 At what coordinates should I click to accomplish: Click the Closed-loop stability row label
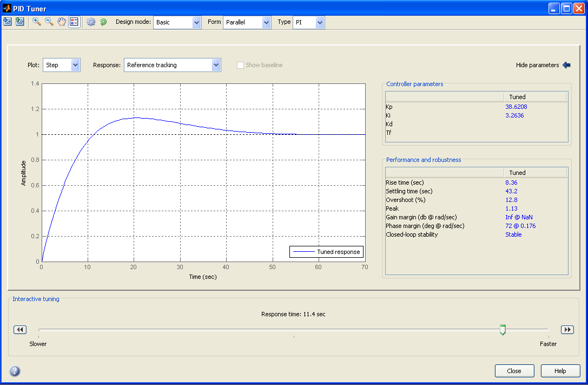[412, 234]
